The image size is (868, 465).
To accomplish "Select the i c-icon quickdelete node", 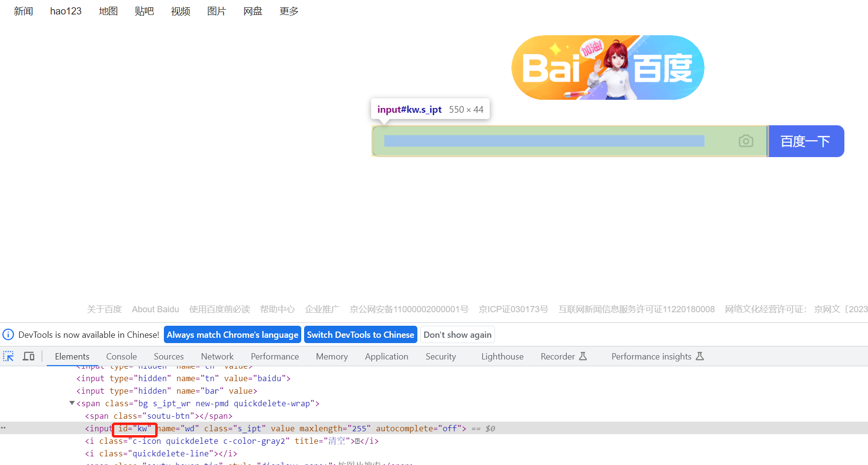I will pos(232,441).
